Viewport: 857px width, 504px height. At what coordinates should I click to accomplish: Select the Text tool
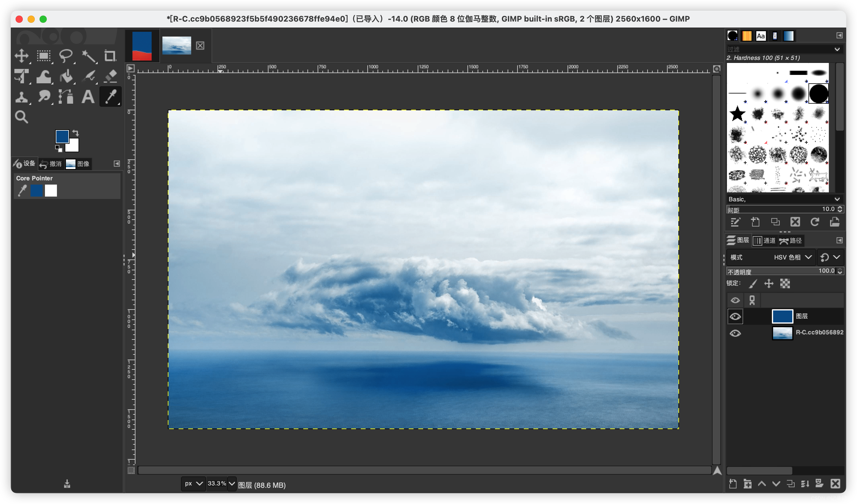point(88,96)
